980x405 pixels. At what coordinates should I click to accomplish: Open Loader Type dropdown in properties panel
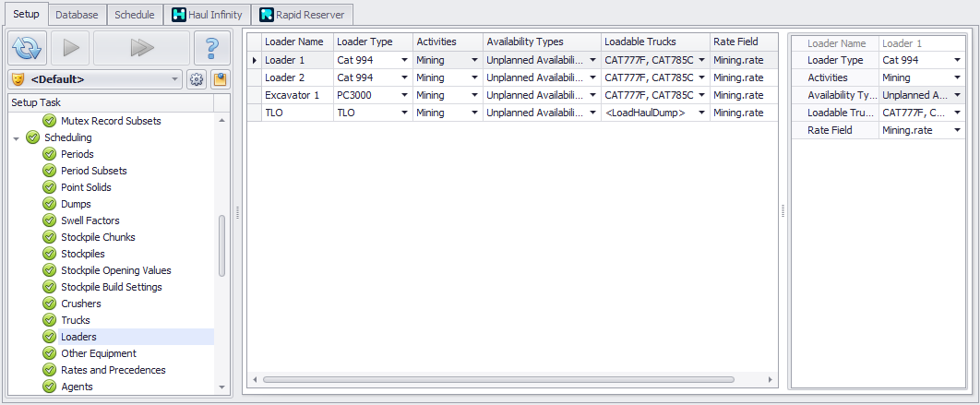pyautogui.click(x=957, y=60)
